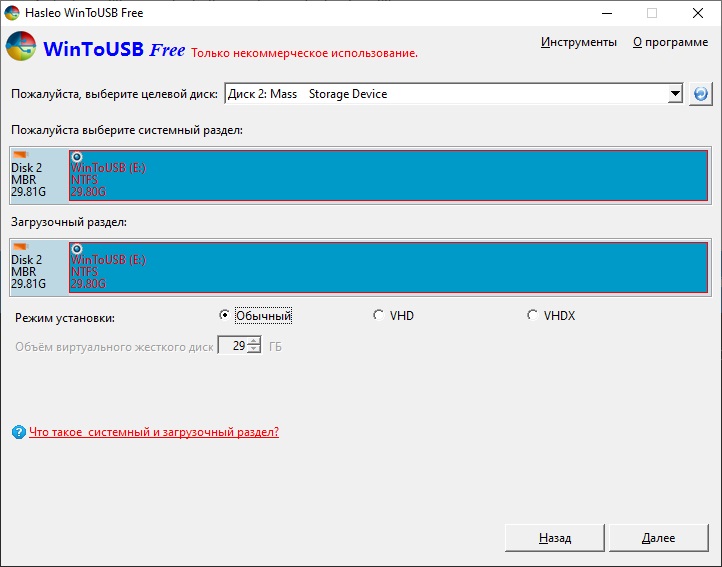Click the Загрузочный раздел label
This screenshot has height=567, width=722.
pyautogui.click(x=69, y=222)
